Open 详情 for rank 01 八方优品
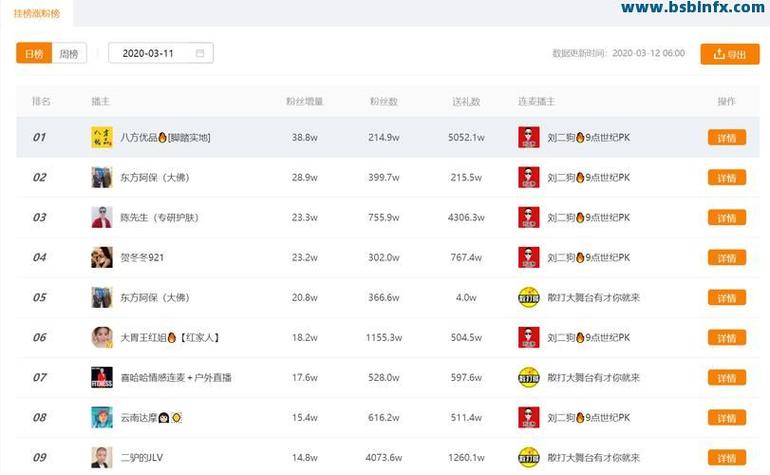Viewport: 770px width, 475px height. (726, 137)
